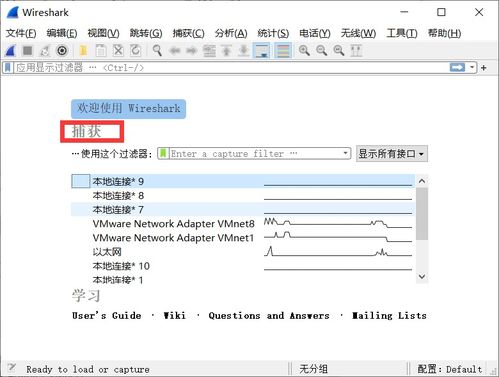The width and height of the screenshot is (499, 377).
Task: Open the 显示所有接口 dropdown
Action: pyautogui.click(x=392, y=154)
